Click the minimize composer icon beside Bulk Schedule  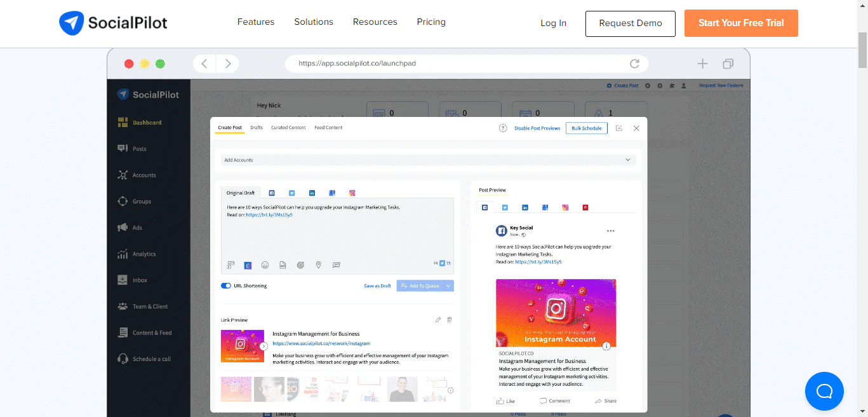tap(619, 128)
